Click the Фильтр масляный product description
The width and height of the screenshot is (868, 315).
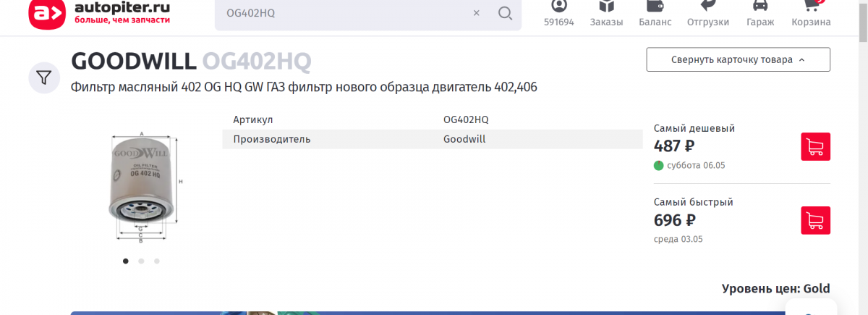pyautogui.click(x=304, y=88)
